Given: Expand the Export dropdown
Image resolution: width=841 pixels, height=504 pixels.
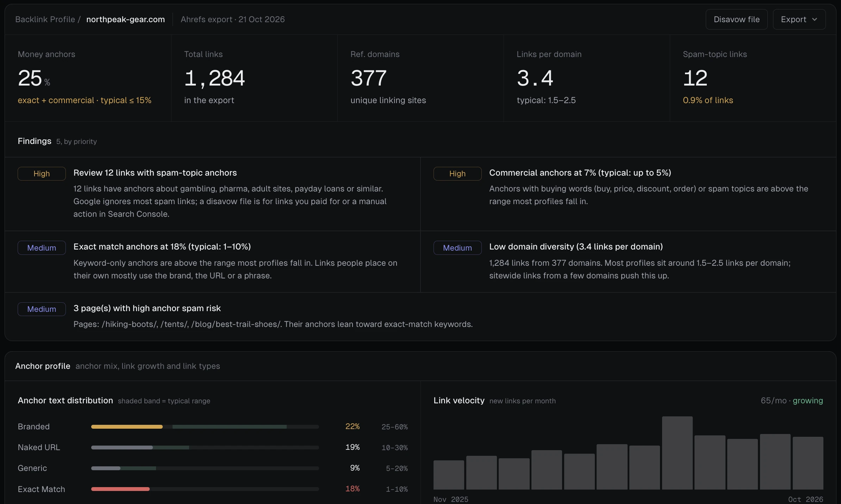Looking at the screenshot, I should pyautogui.click(x=799, y=19).
